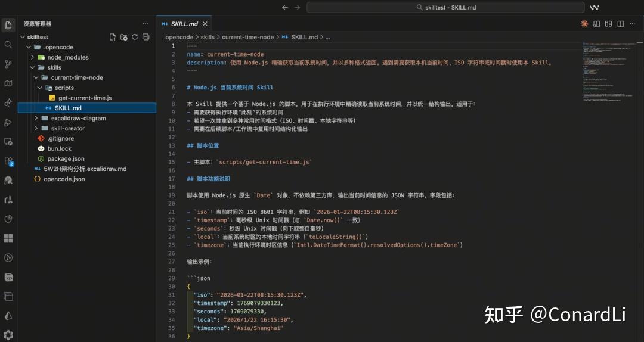Click the knot logo icon at activity bar bottom
This screenshot has width=644, height=342.
[x=8, y=335]
